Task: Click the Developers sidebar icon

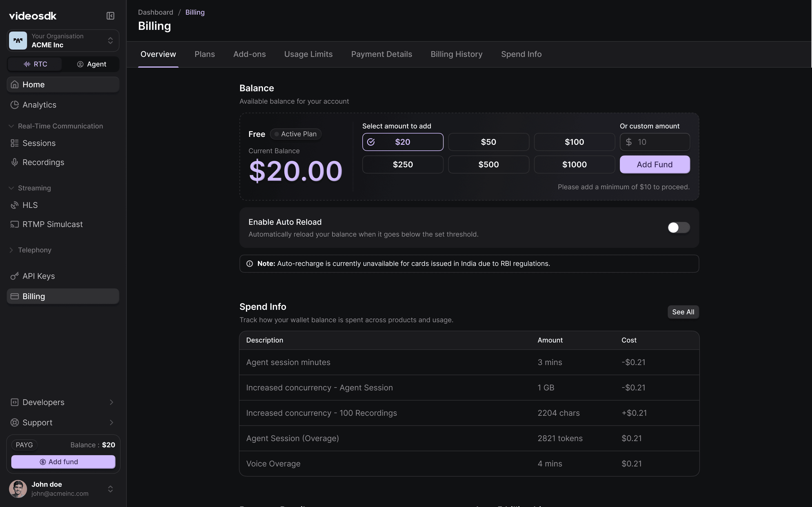Action: [x=14, y=402]
